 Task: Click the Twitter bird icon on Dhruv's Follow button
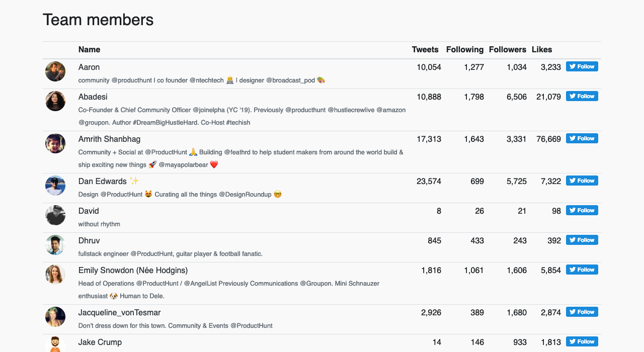pyautogui.click(x=572, y=240)
